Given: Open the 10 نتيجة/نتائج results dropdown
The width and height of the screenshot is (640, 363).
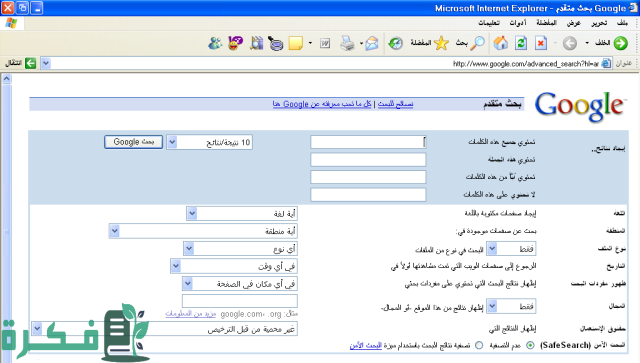Looking at the screenshot, I should [209, 142].
